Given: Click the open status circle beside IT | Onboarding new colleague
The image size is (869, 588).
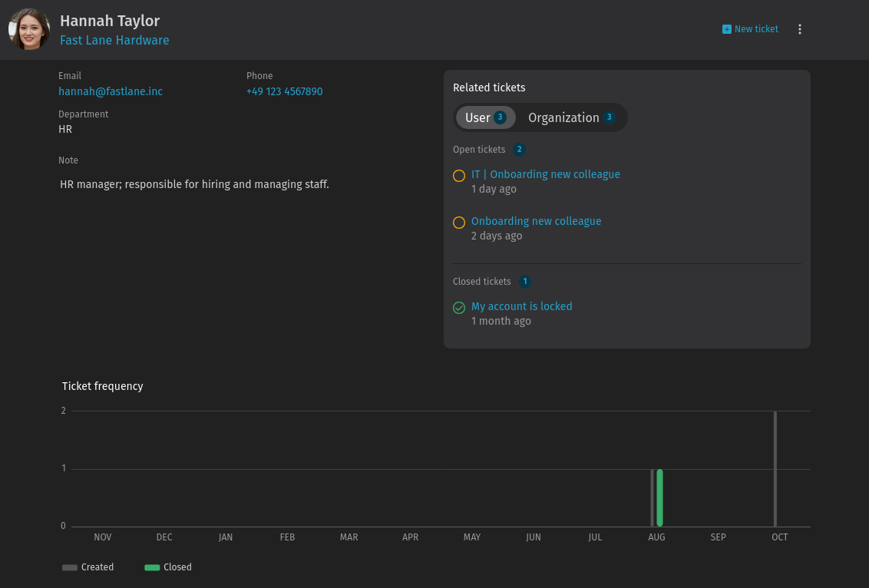Looking at the screenshot, I should click(x=459, y=176).
